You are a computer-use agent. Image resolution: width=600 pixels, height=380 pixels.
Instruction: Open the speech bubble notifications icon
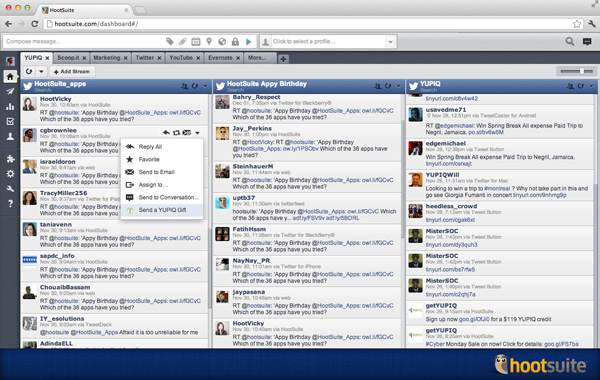[x=587, y=41]
